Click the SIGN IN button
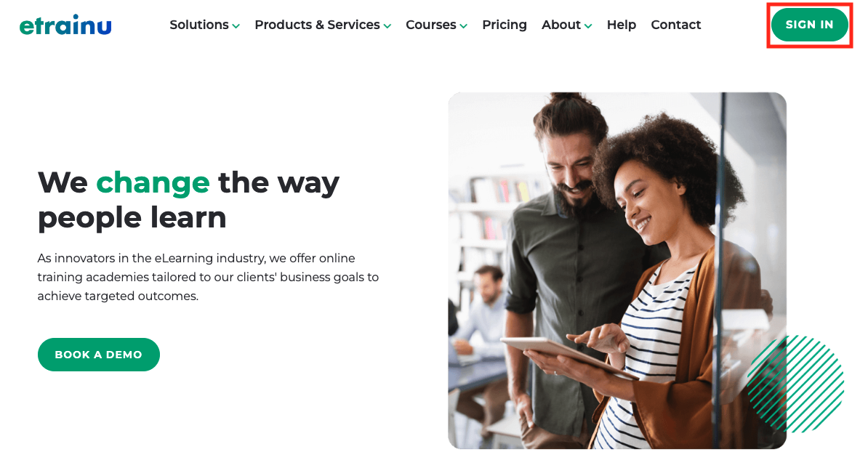 click(809, 25)
